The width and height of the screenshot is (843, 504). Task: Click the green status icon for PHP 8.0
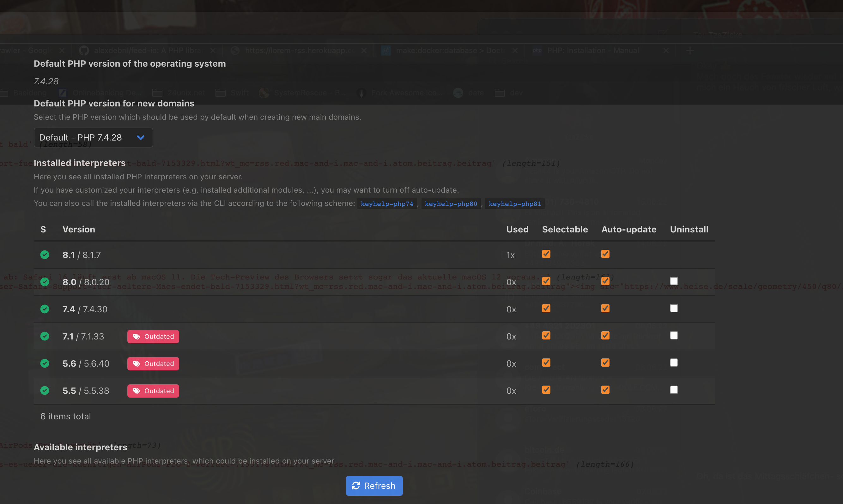point(45,282)
